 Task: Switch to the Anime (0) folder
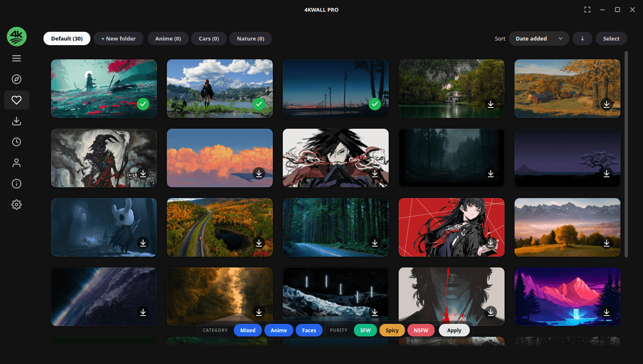tap(168, 38)
